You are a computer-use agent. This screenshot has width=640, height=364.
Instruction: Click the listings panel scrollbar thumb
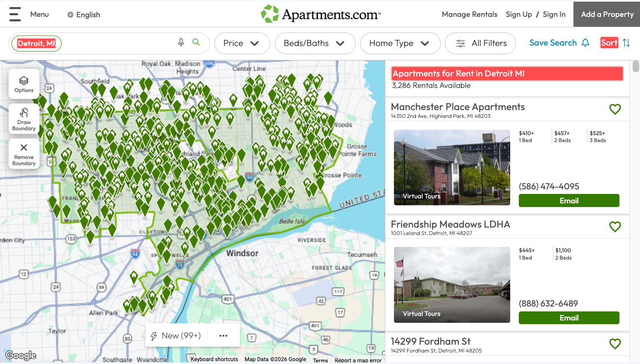pyautogui.click(x=636, y=66)
